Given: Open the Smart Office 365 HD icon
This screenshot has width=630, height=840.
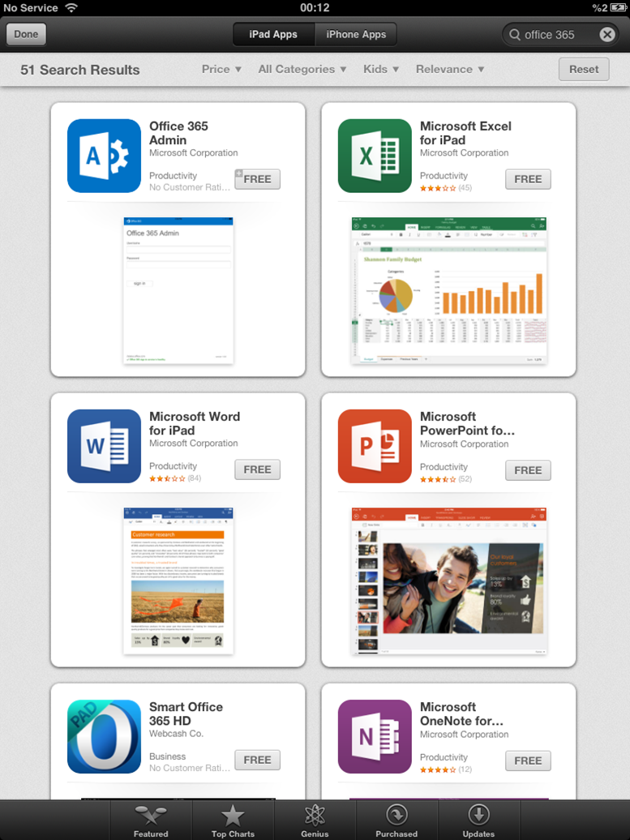Looking at the screenshot, I should point(104,736).
